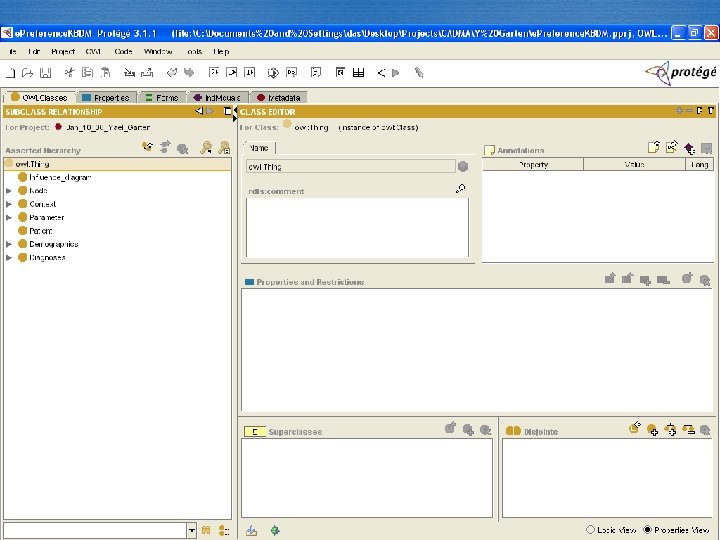Click the inbox icon below Superclasses
This screenshot has width=720, height=540.
[x=251, y=530]
